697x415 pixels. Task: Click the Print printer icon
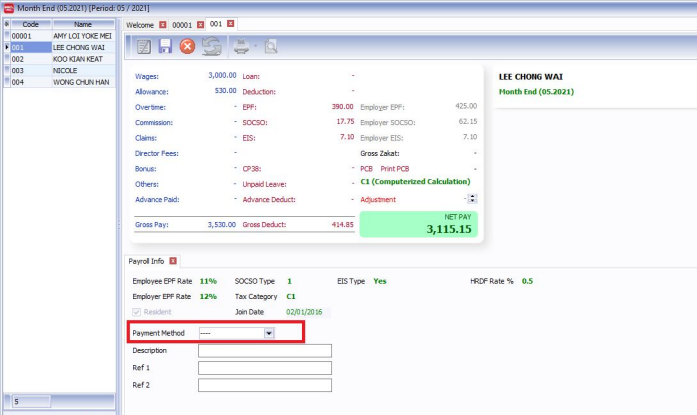[241, 47]
